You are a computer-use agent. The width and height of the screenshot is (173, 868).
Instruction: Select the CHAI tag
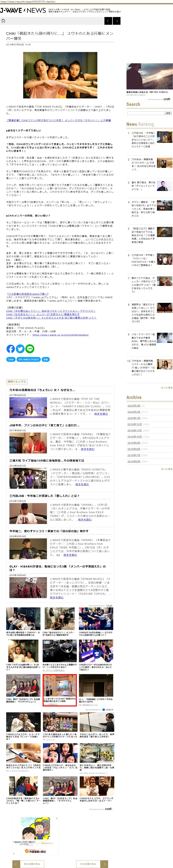(11, 359)
